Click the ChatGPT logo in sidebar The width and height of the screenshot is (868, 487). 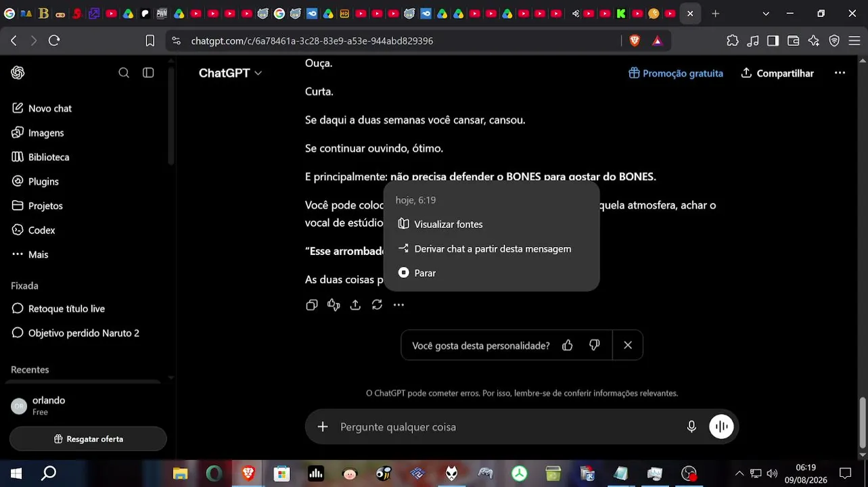[x=18, y=73]
